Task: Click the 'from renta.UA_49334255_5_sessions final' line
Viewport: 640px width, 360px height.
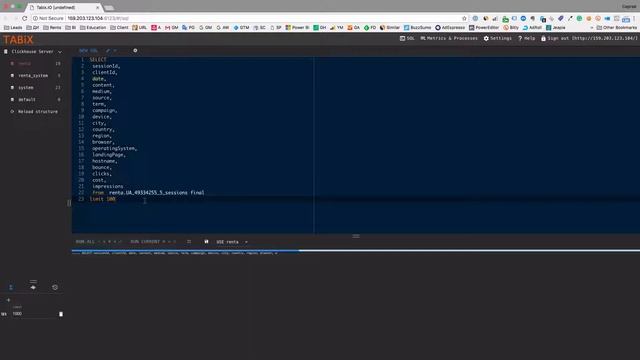Action: [148, 193]
